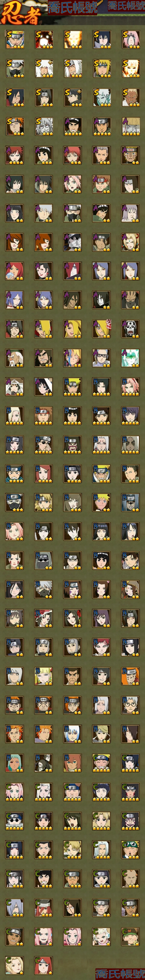Select the S-rank Sasuke with dark spiky hair
The width and height of the screenshot is (145, 980).
point(101,40)
